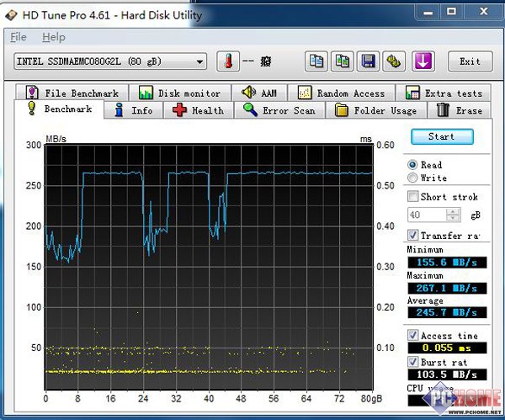Click the 103.5 MB/s burst rate value

coord(447,375)
